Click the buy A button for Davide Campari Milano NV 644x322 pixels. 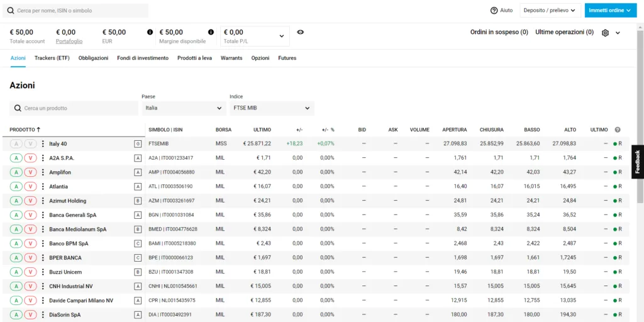click(16, 301)
